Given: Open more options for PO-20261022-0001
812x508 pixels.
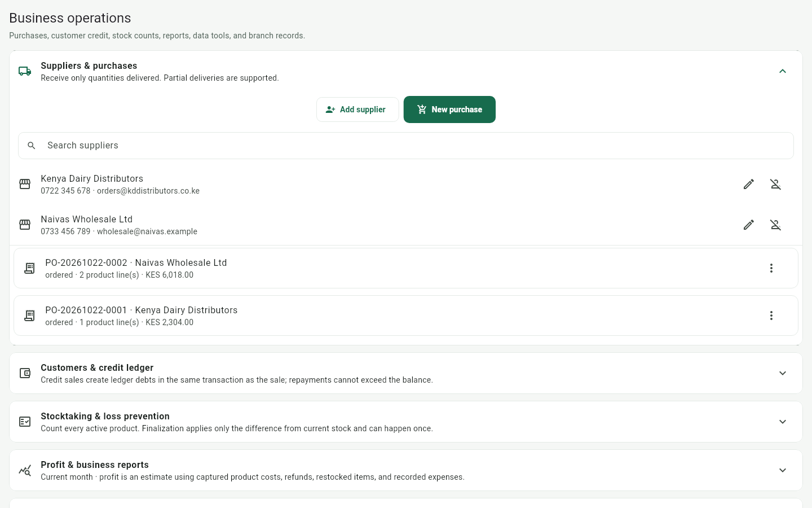Looking at the screenshot, I should [771, 316].
